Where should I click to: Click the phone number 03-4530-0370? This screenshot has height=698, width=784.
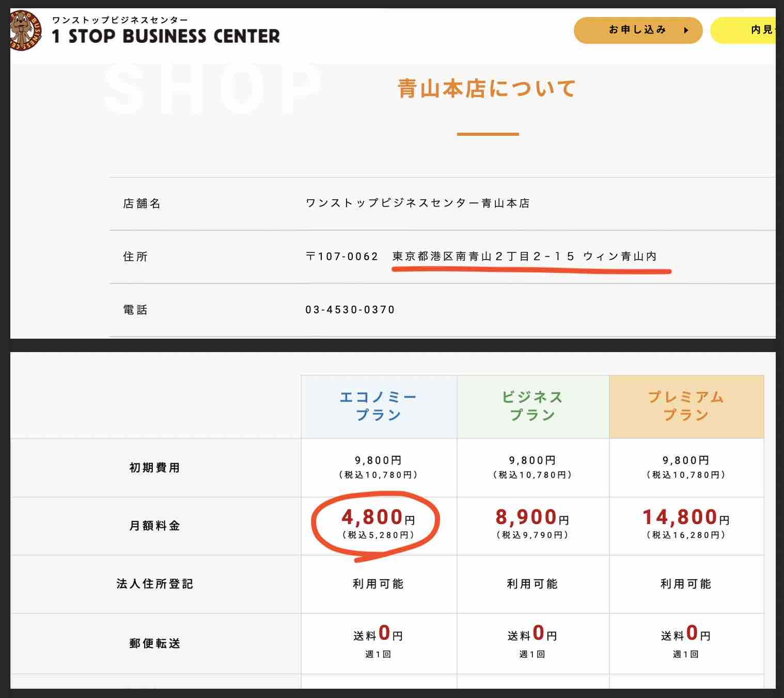(x=350, y=310)
